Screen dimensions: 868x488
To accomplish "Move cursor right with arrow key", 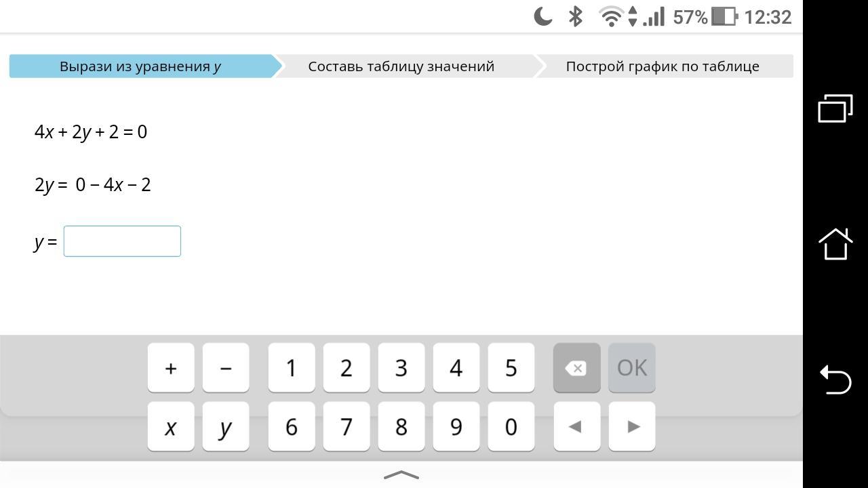I will (x=631, y=426).
